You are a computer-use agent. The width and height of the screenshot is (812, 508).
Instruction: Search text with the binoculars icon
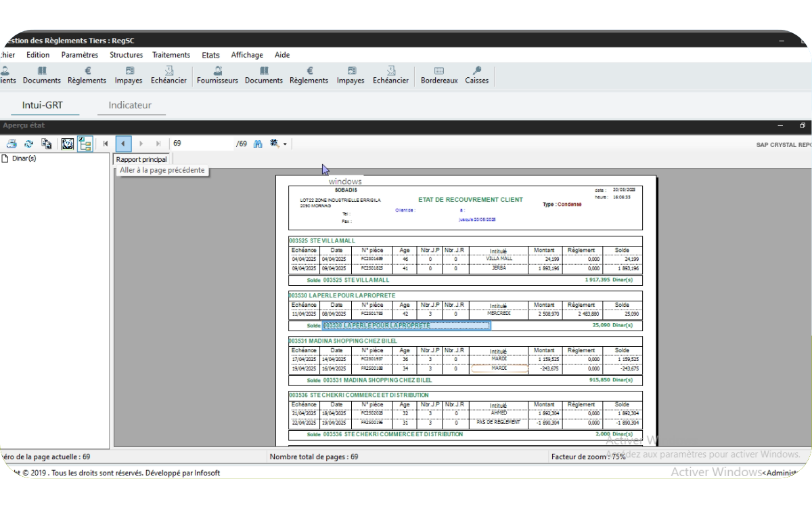(258, 144)
